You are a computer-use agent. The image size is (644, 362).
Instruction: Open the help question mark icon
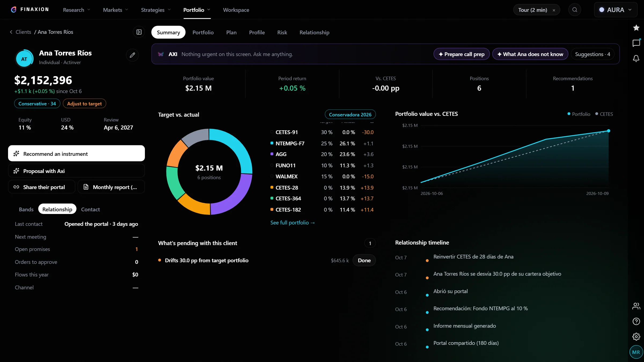636,321
